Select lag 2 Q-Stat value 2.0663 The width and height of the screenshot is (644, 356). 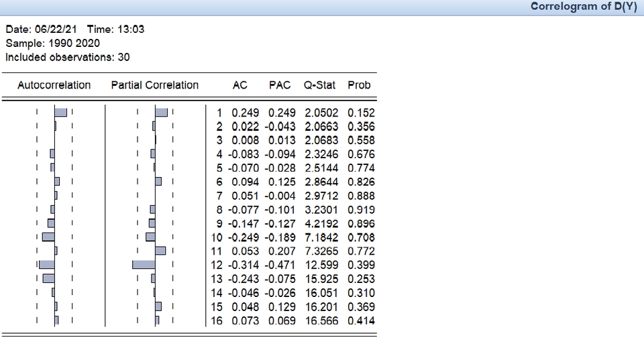[321, 127]
